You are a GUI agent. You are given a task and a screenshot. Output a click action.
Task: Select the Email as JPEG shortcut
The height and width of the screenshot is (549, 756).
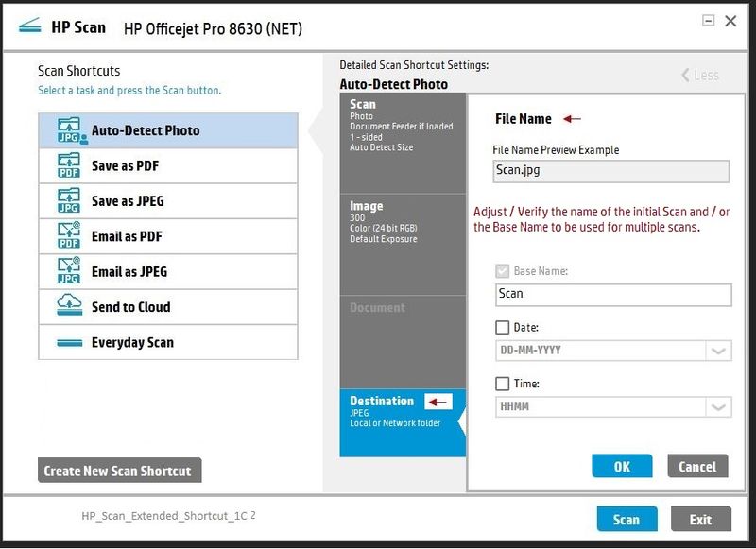click(168, 271)
